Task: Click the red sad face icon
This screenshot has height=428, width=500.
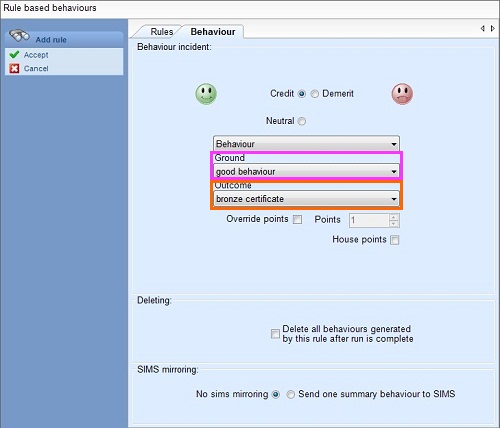Action: tap(402, 94)
